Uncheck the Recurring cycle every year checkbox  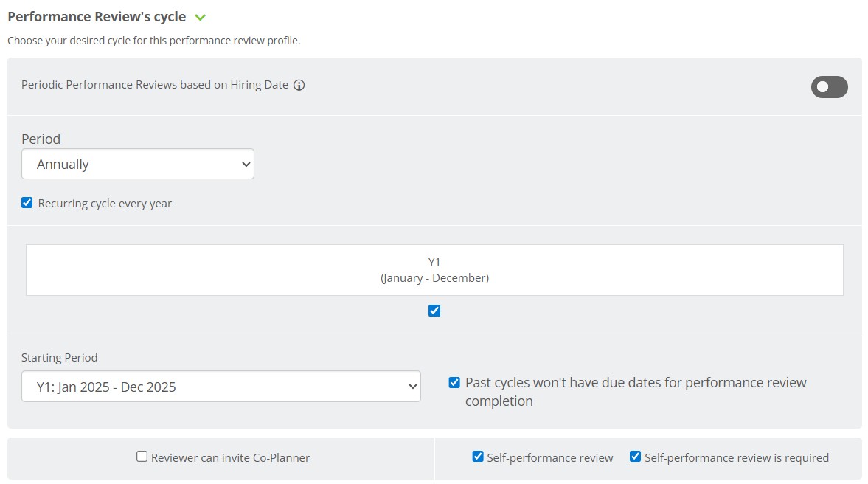pos(27,203)
